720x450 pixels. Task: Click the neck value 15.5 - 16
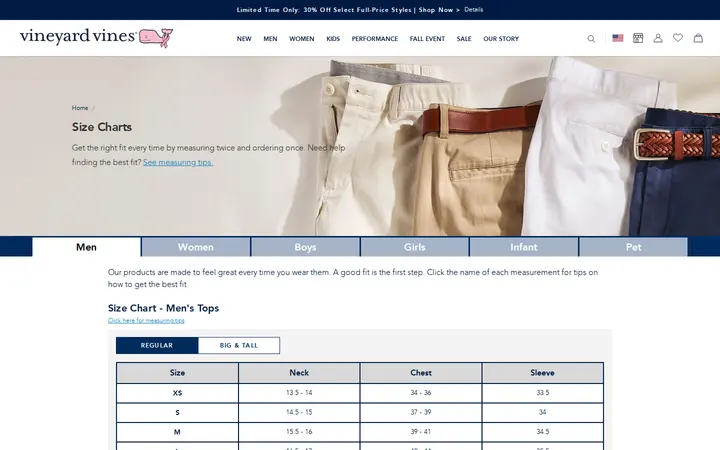click(x=299, y=432)
